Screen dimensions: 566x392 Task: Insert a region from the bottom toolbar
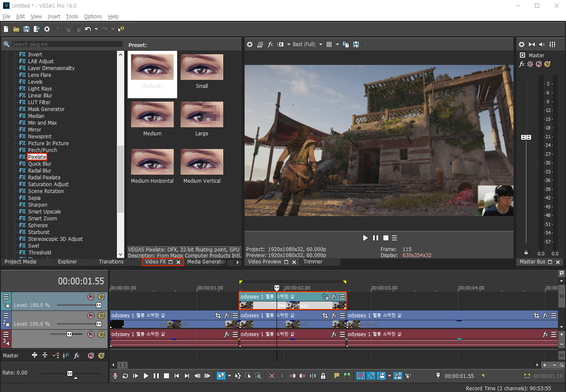347,376
